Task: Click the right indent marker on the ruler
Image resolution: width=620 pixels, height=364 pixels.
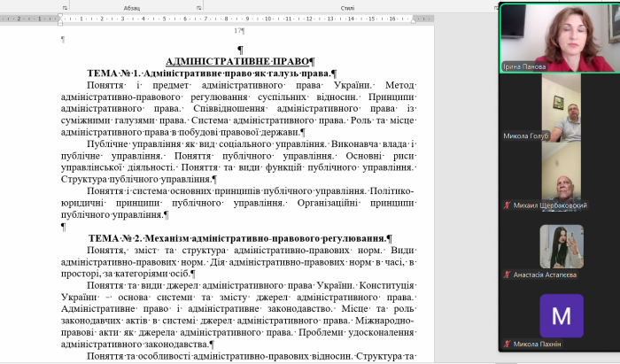Action: pyautogui.click(x=415, y=19)
